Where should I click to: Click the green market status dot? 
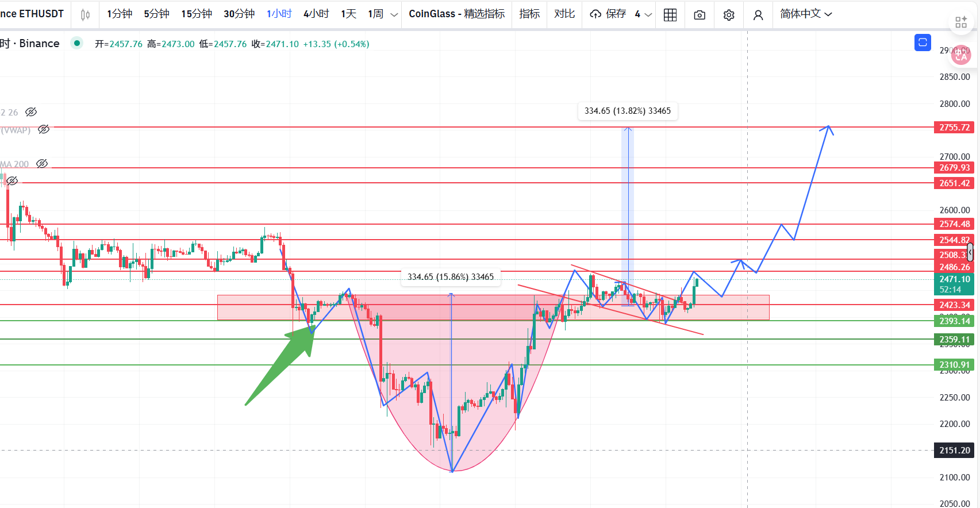pyautogui.click(x=77, y=43)
